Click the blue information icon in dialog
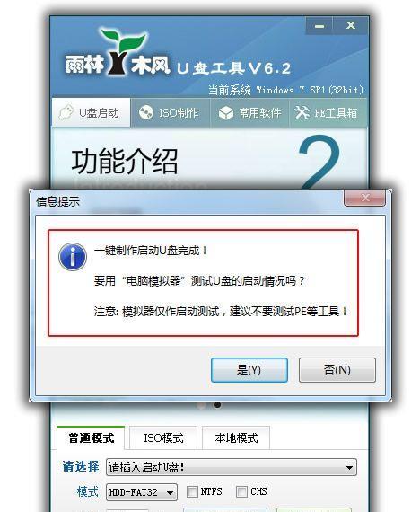Screen dimensions: 420x512 pos(73,257)
